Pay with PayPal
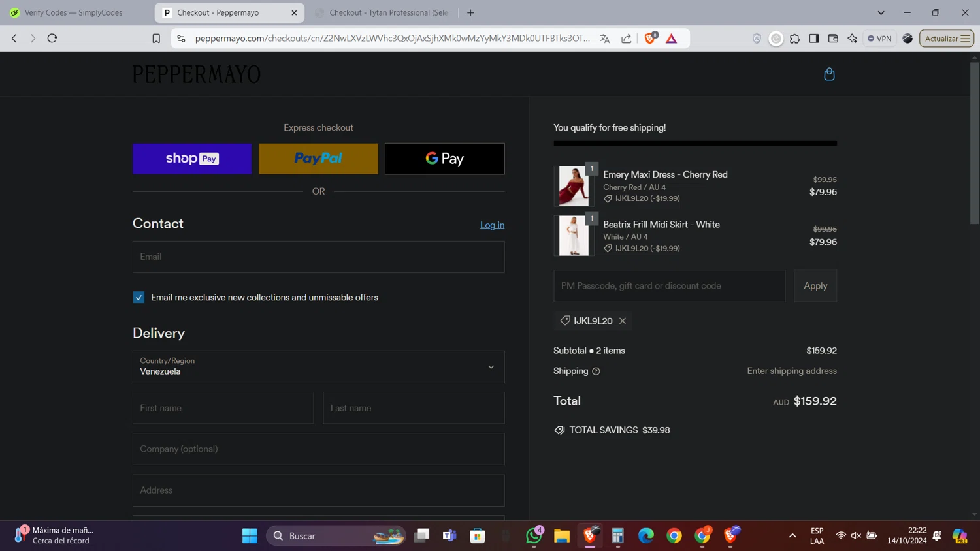 click(x=318, y=159)
